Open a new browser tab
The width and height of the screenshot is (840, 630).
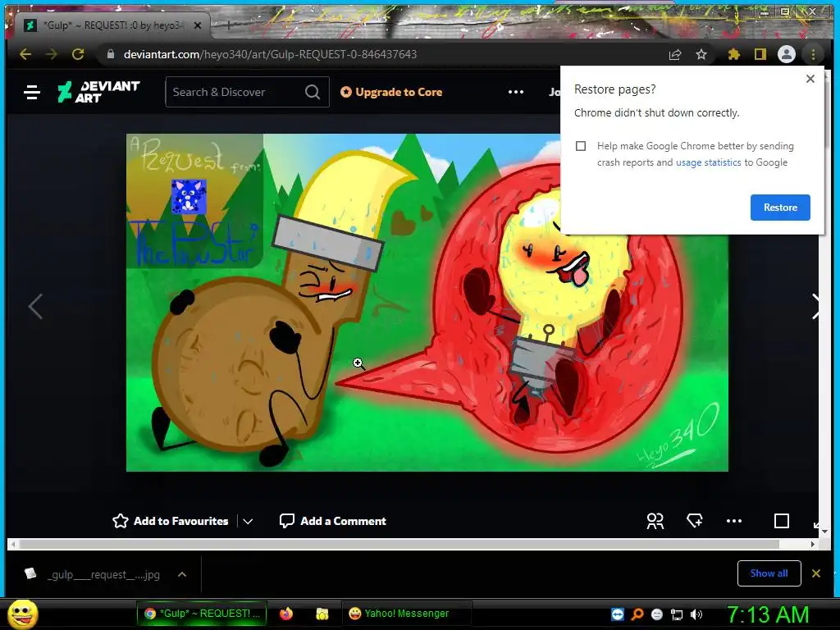229,25
